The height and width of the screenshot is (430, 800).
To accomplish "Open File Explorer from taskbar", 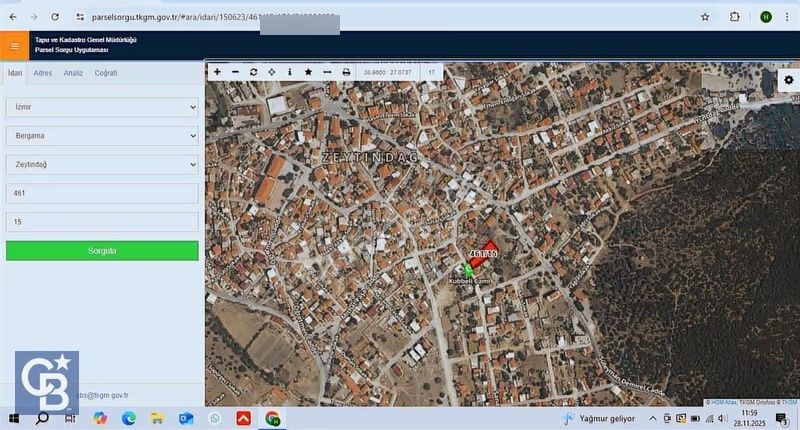I will tap(157, 418).
